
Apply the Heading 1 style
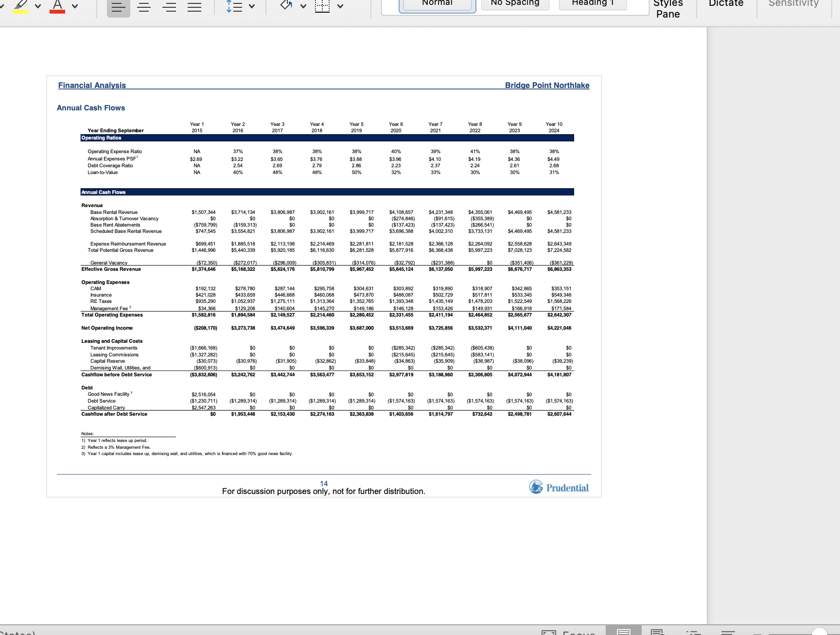(x=592, y=4)
